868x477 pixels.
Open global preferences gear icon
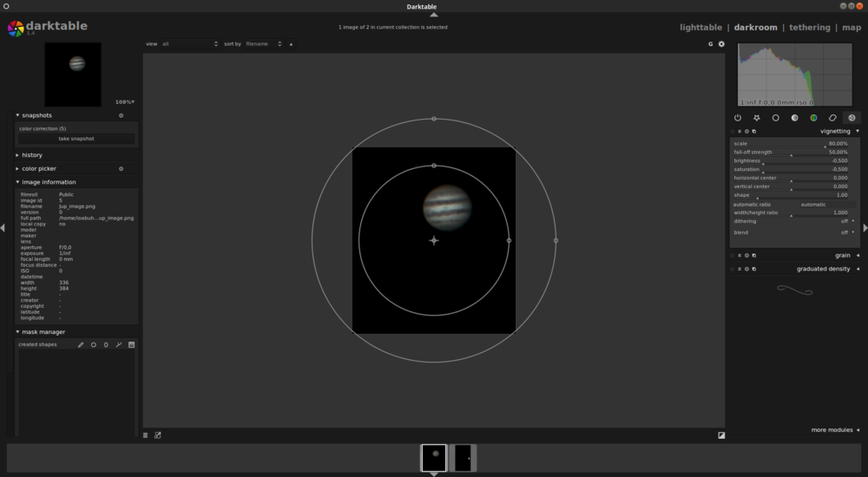click(720, 43)
